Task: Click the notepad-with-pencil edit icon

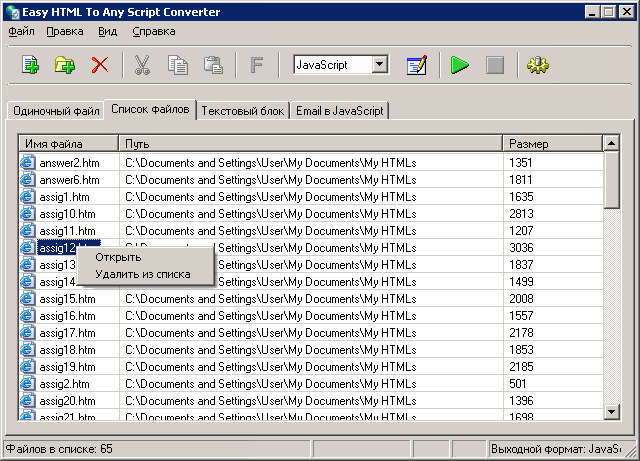Action: 417,65
